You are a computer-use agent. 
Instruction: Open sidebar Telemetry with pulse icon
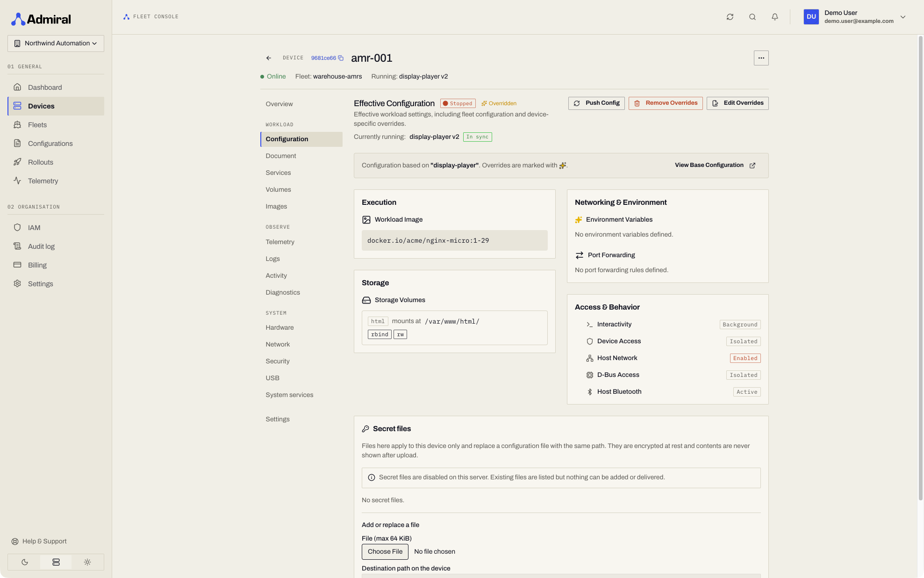click(x=56, y=181)
